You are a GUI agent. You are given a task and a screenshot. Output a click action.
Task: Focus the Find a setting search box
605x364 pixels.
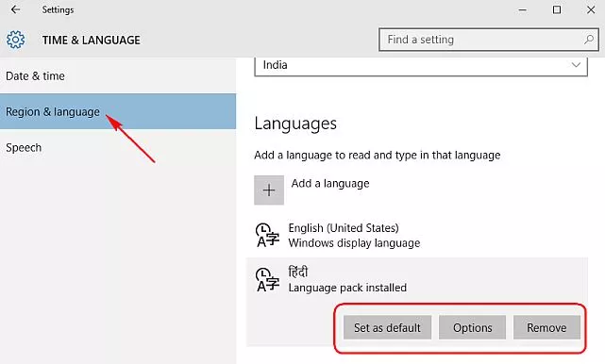pos(489,40)
